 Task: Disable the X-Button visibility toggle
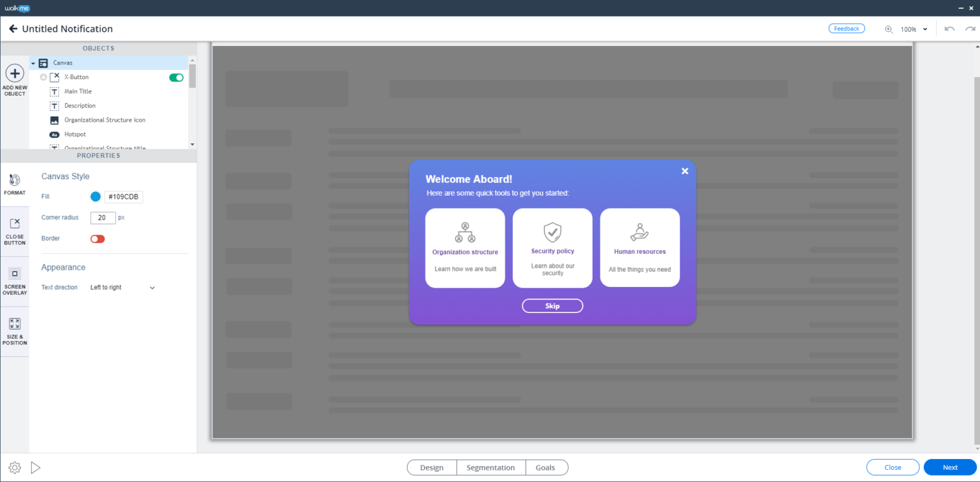(176, 77)
